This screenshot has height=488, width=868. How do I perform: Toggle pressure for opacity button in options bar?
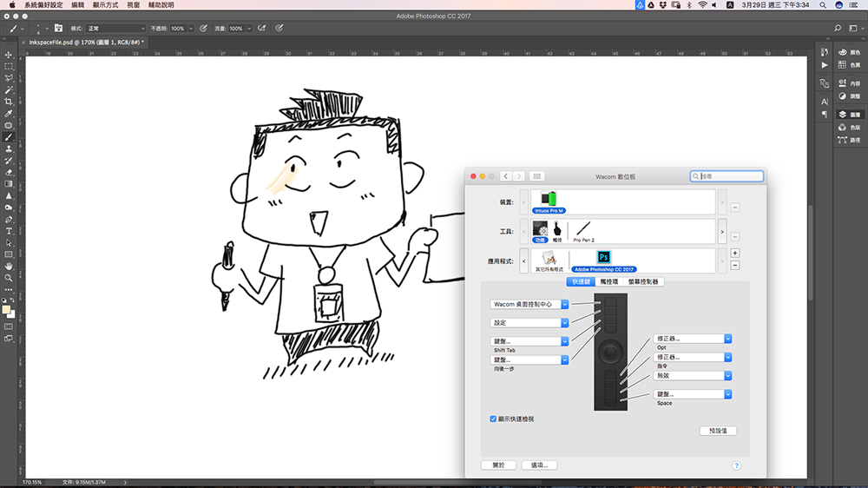[203, 29]
